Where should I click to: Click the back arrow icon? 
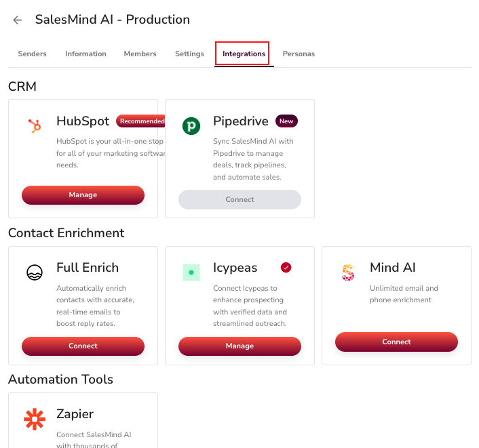point(18,20)
